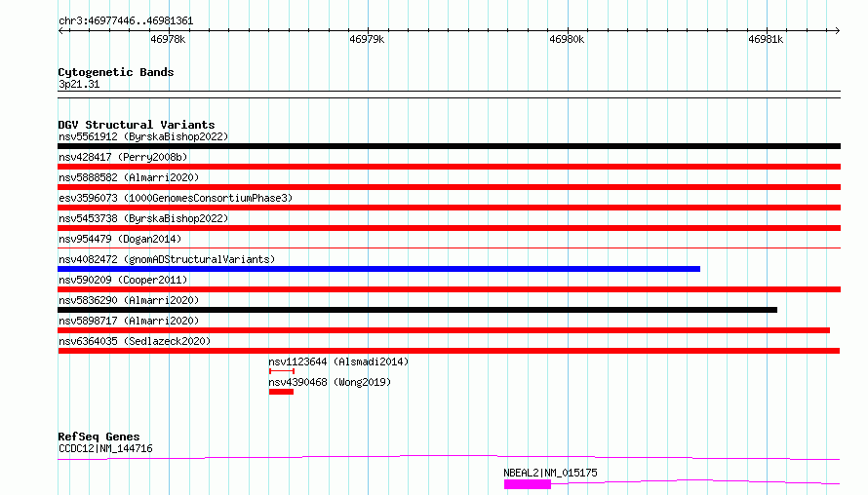
Task: Select the red bar for nsv590209
Action: (449, 289)
